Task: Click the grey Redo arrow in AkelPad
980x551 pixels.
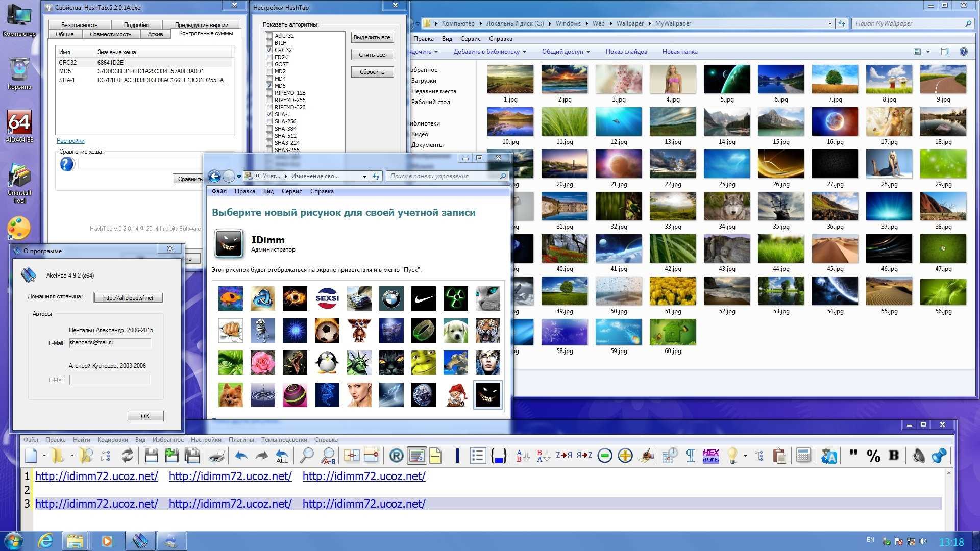Action: pos(261,456)
